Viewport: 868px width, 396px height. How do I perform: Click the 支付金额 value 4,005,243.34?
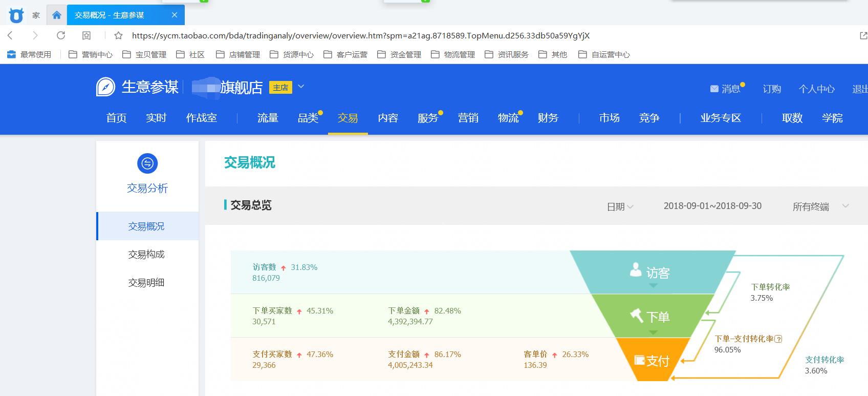pos(410,365)
